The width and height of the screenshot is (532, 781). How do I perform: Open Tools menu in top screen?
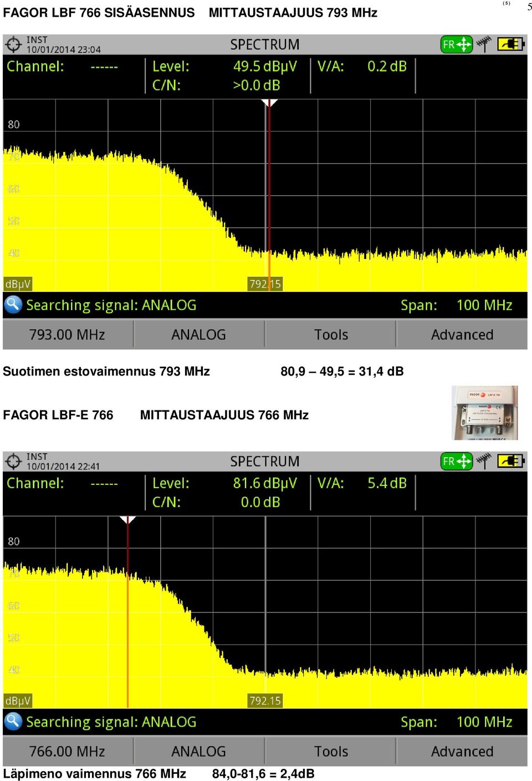331,334
